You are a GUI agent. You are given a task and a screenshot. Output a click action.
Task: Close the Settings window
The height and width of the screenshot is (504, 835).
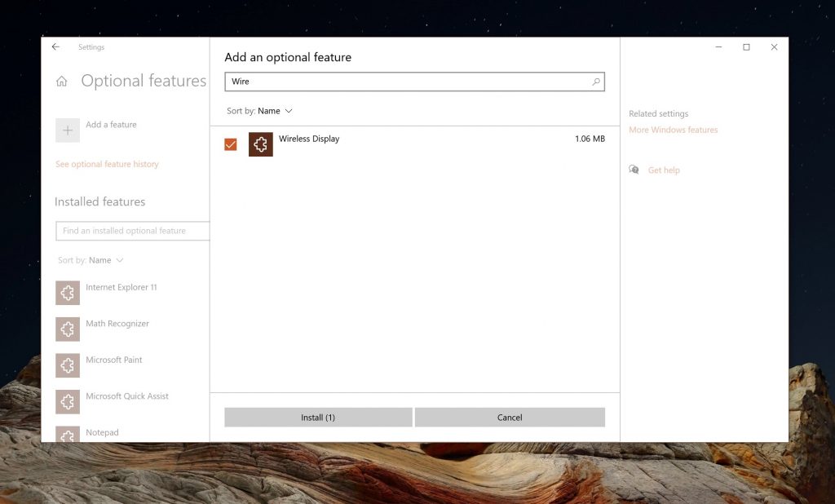click(x=775, y=46)
